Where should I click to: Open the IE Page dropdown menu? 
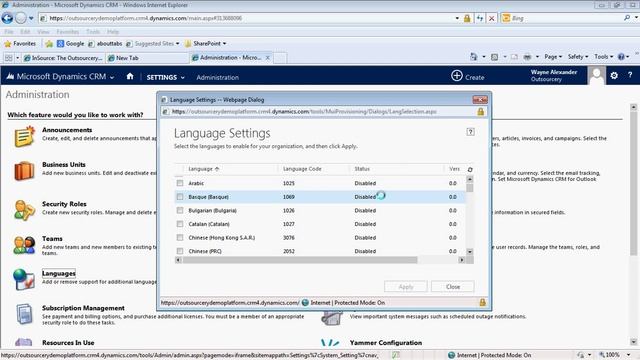point(553,57)
